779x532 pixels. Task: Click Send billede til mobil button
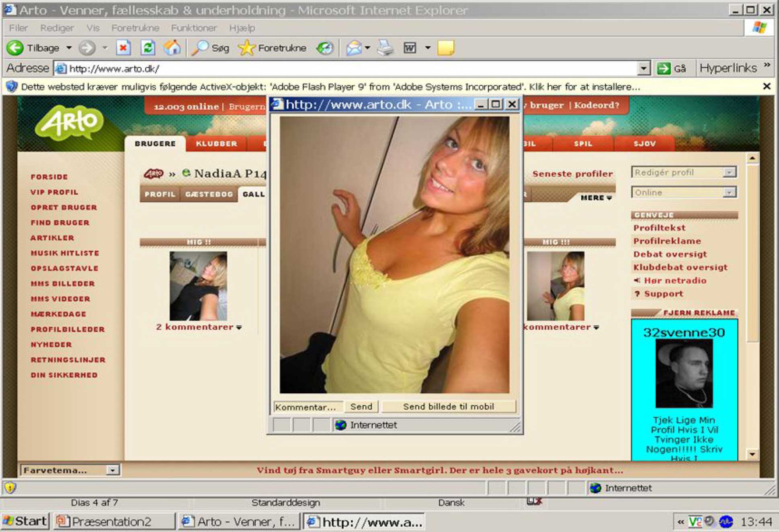[x=448, y=407]
